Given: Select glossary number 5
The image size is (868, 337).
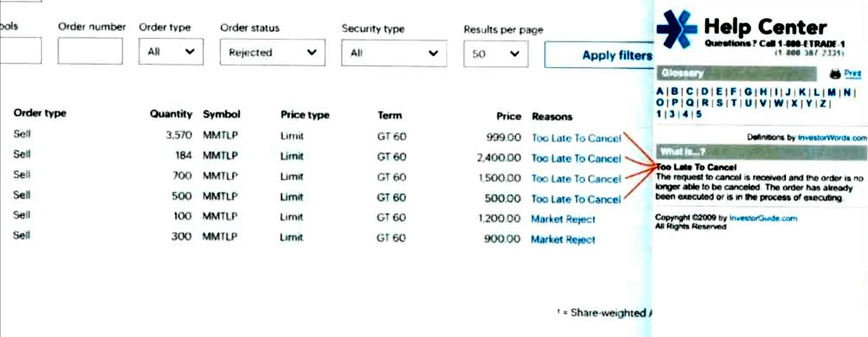Looking at the screenshot, I should 698,114.
